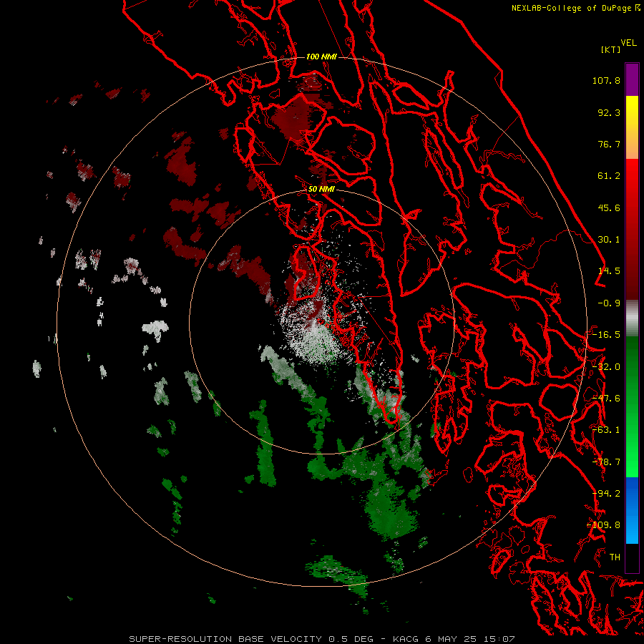The image size is (644, 644).
Task: Click the 107.8 legend value
Action: [606, 80]
